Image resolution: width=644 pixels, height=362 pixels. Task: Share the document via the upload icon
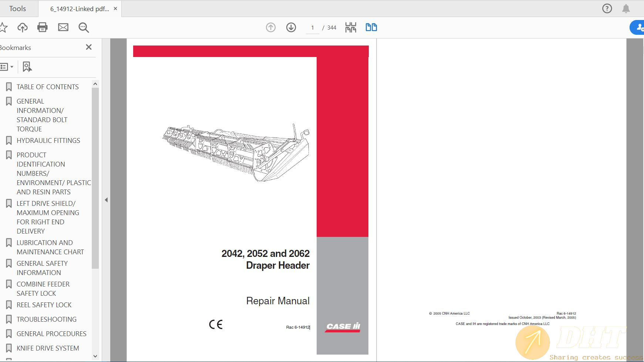(x=23, y=27)
